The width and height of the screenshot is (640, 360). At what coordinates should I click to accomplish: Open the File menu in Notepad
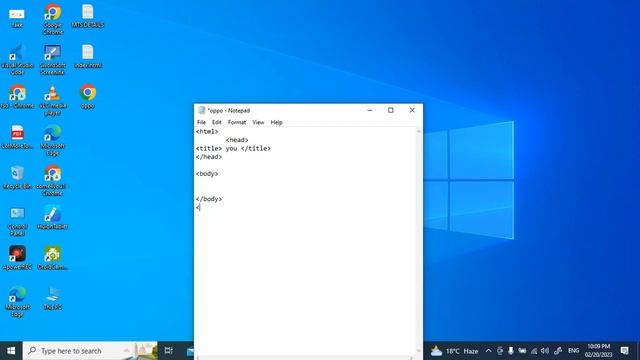201,122
